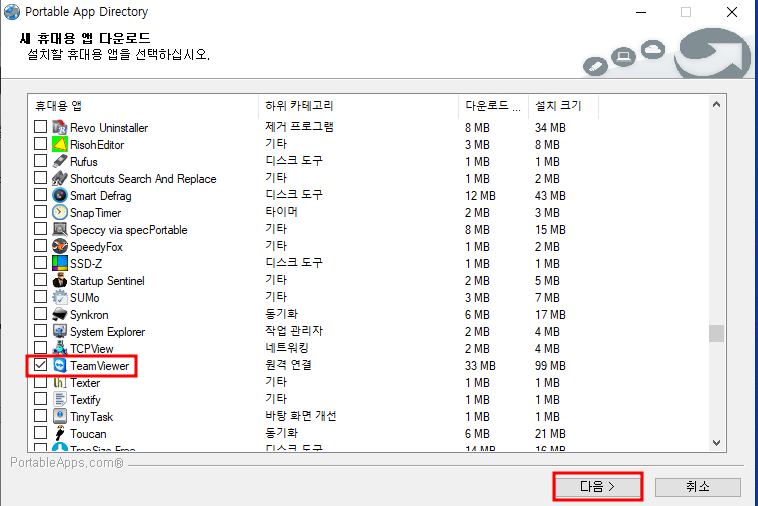
Task: Click the SnapTimer clock icon
Action: click(59, 212)
